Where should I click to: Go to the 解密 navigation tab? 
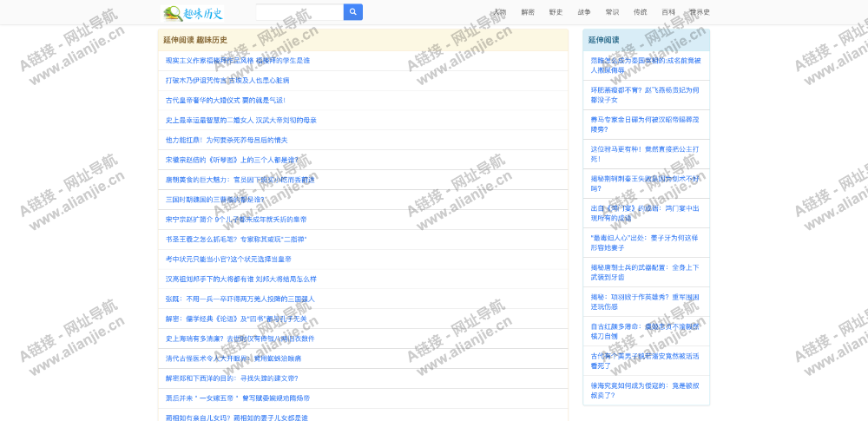tap(528, 12)
